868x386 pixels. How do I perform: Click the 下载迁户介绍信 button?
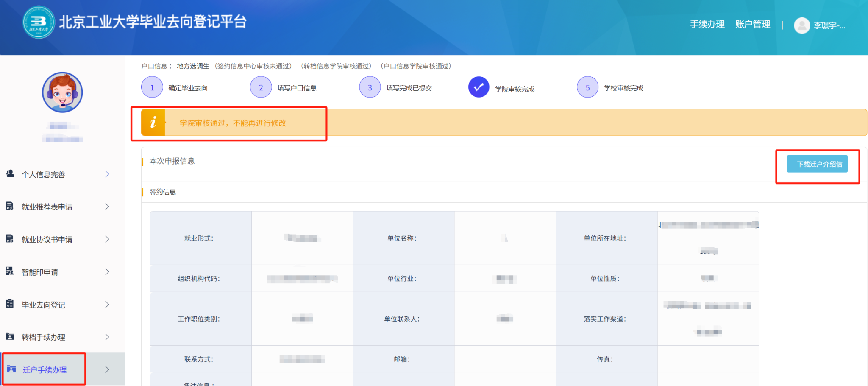pos(817,164)
